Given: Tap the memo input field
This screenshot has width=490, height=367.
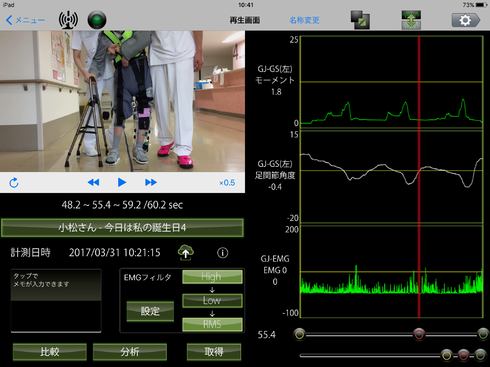Looking at the screenshot, I should point(56,301).
